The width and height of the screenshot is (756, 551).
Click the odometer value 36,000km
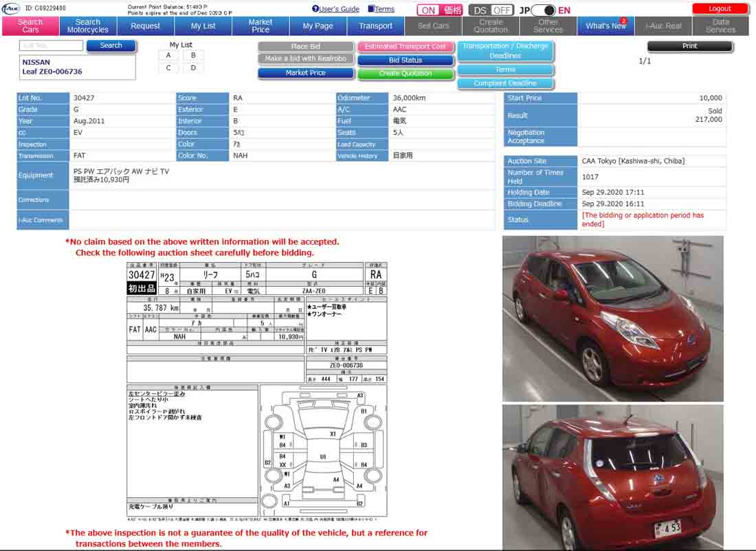410,98
